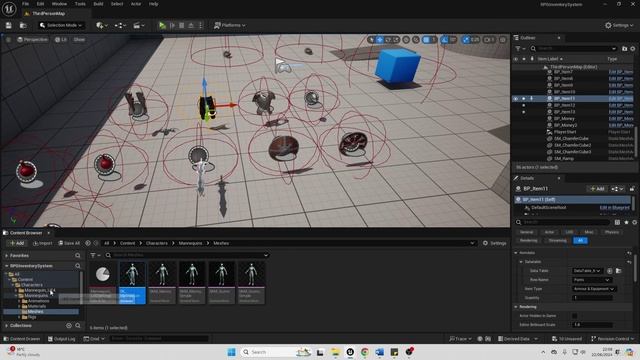640x360 pixels.
Task: Click the Save current level icon
Action: click(x=9, y=25)
